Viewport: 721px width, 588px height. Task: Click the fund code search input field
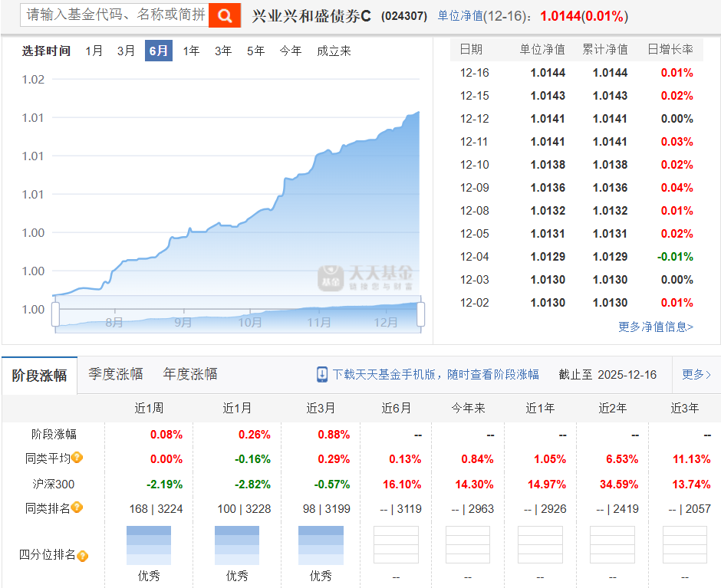[114, 15]
